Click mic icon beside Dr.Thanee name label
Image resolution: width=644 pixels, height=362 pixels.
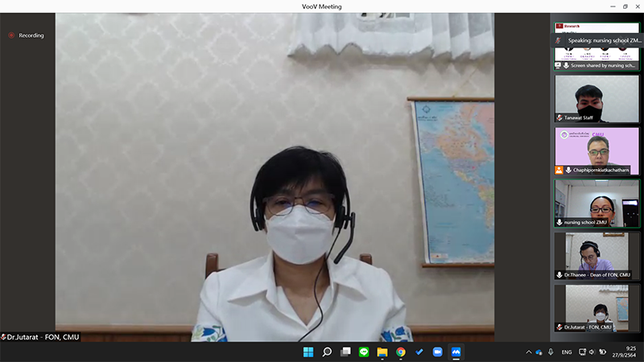tap(559, 275)
